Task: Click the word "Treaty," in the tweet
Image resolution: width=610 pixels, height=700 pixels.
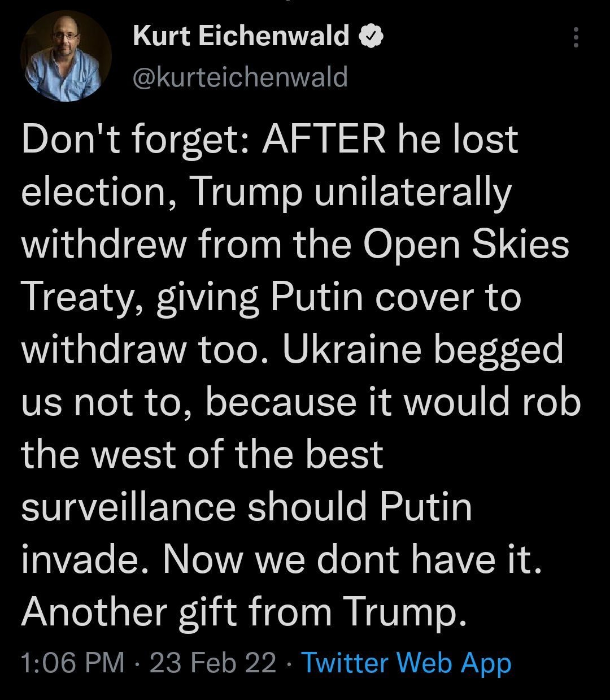Action: click(x=83, y=298)
